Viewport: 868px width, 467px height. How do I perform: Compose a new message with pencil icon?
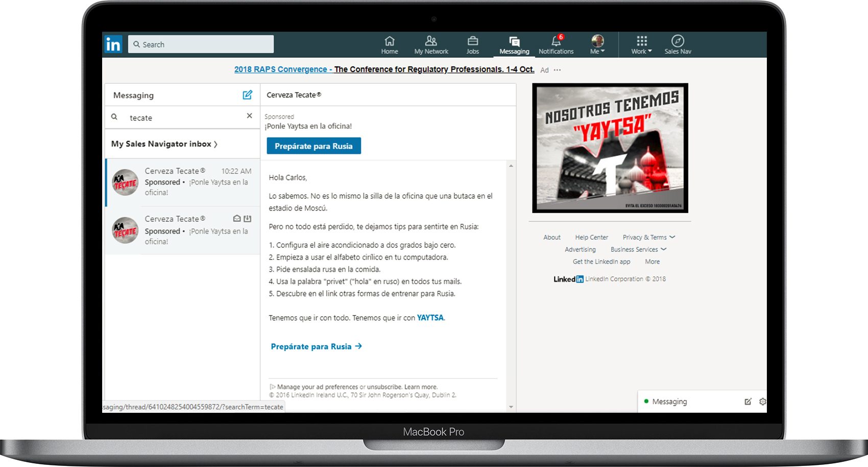point(248,95)
